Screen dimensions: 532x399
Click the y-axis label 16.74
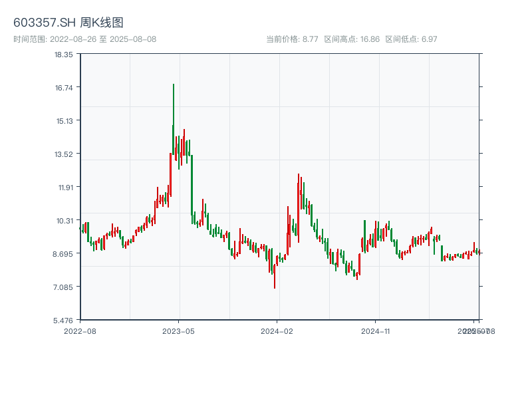coord(64,88)
